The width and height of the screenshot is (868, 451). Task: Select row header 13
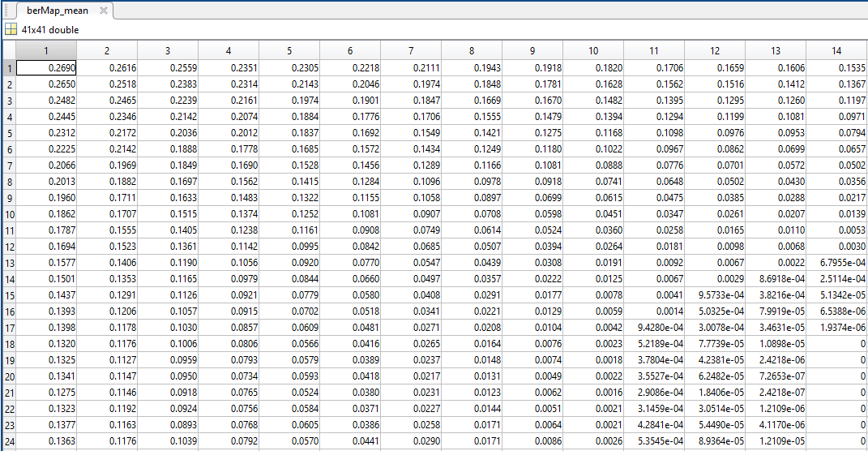tap(9, 263)
